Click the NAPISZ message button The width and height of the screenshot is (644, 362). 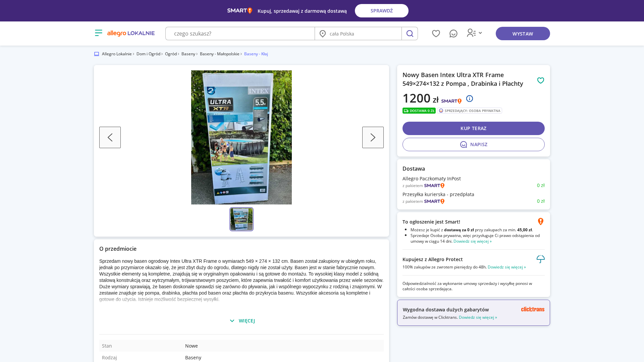pyautogui.click(x=474, y=144)
